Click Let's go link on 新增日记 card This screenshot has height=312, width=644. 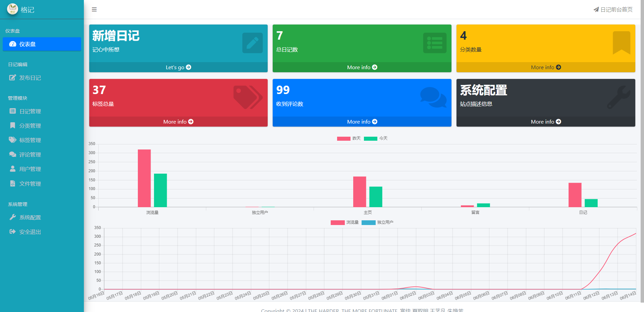click(178, 67)
